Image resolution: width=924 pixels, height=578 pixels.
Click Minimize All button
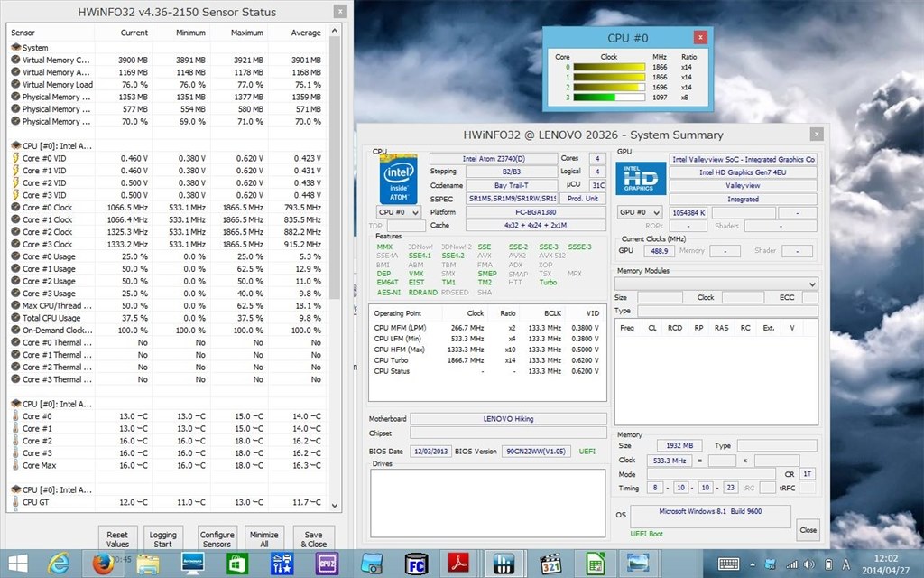click(x=264, y=539)
